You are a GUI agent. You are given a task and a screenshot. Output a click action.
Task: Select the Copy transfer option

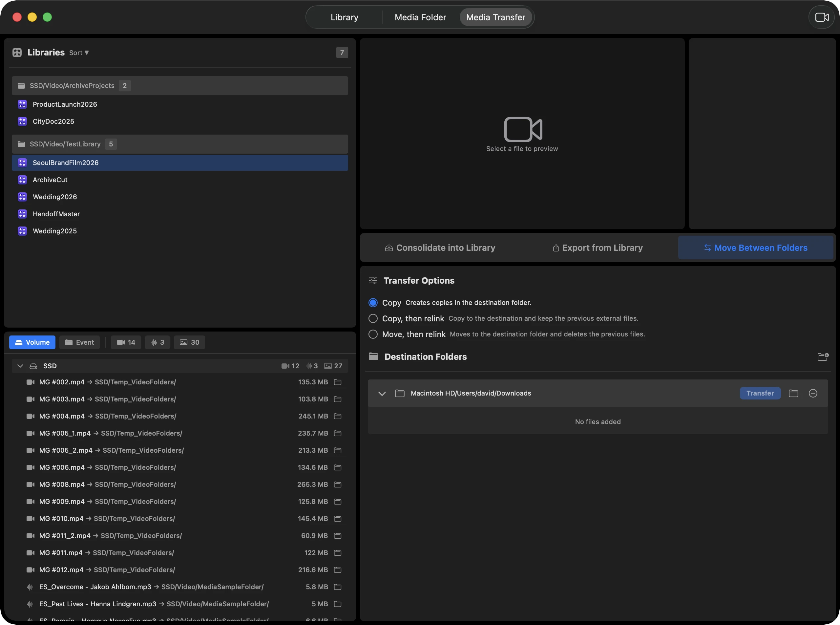(373, 303)
